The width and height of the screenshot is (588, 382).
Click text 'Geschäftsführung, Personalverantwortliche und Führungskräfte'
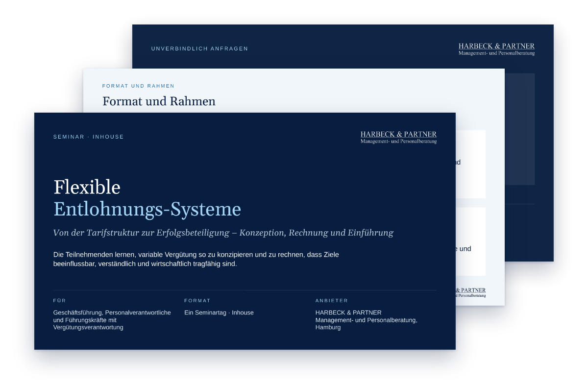[x=112, y=320]
